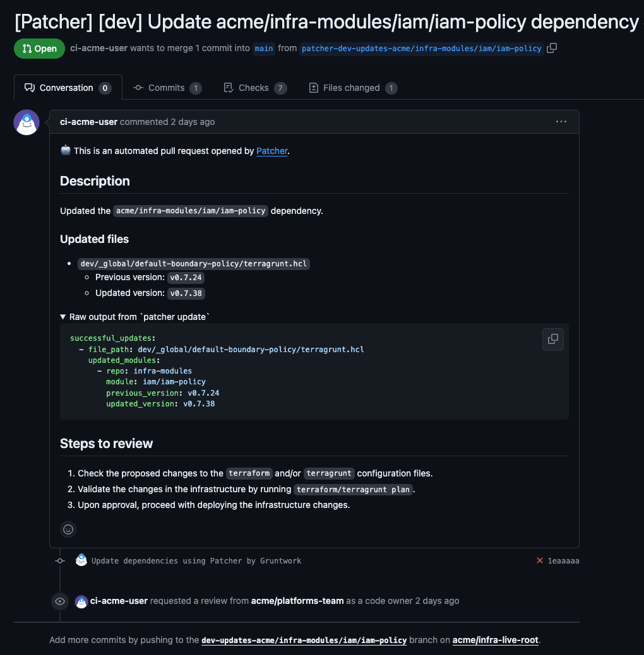Copy the head branch name icon

[552, 48]
